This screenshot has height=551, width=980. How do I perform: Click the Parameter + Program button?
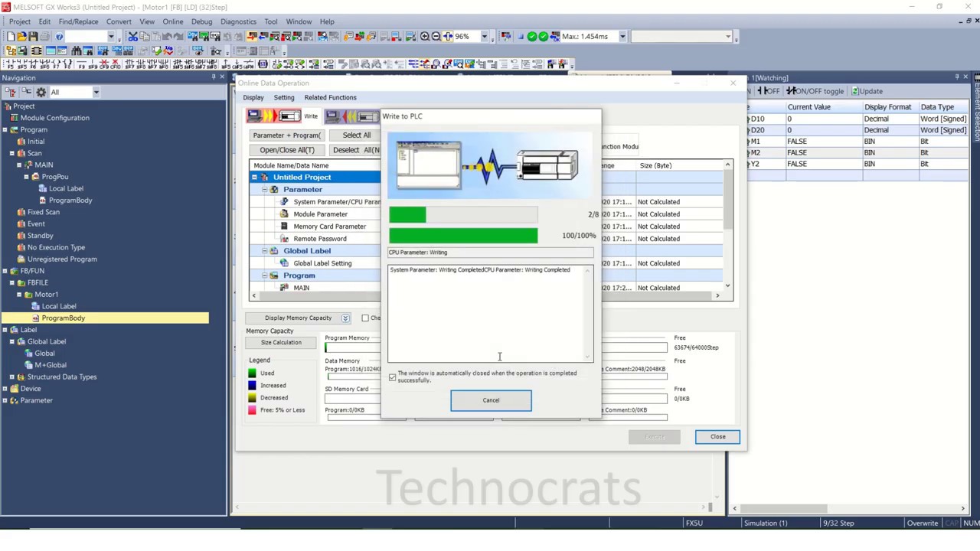287,135
